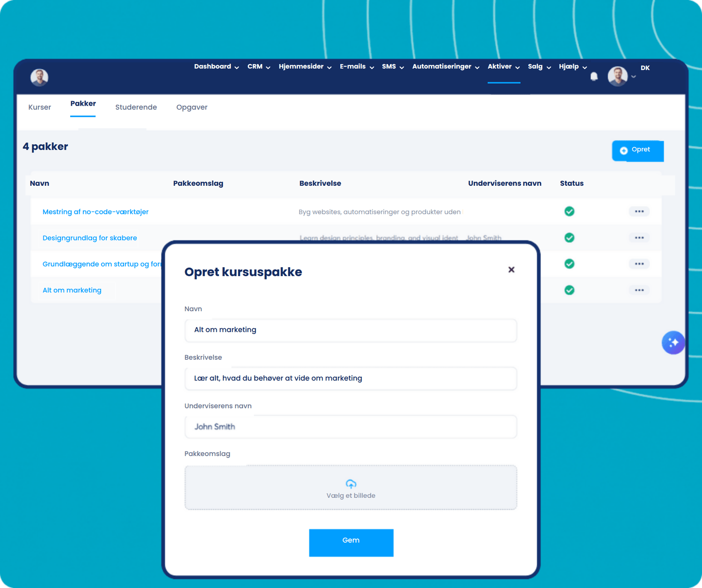Viewport: 702px width, 588px height.
Task: Open the sparkle AI assistant button
Action: point(673,342)
